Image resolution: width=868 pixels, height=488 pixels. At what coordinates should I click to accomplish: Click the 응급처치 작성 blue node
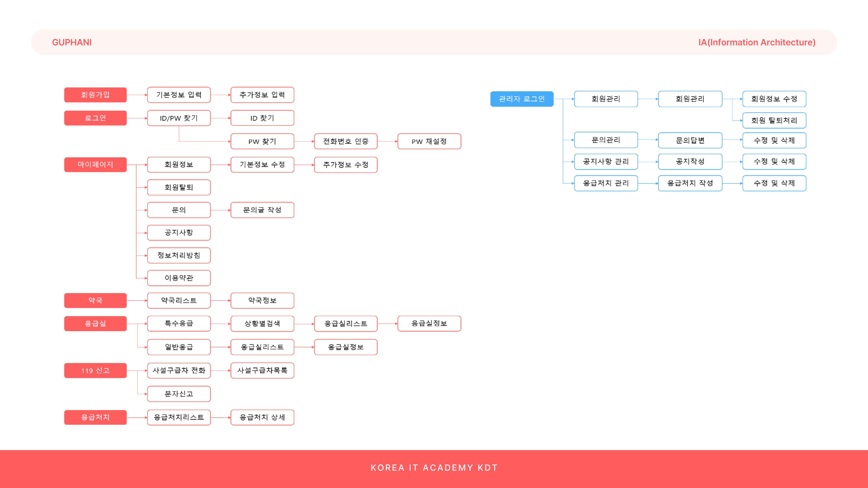point(690,183)
